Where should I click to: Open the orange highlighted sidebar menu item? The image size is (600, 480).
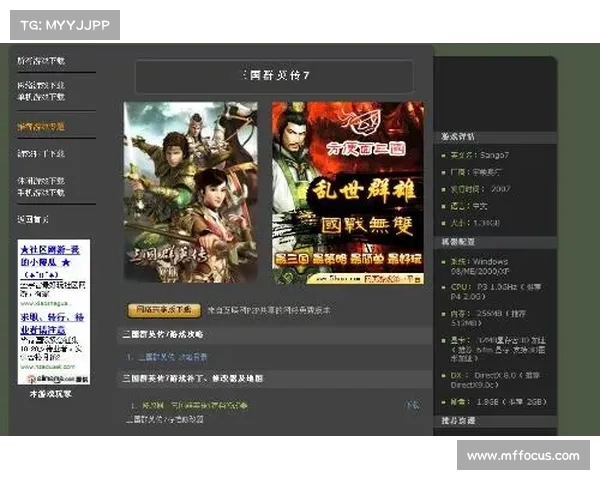(41, 127)
